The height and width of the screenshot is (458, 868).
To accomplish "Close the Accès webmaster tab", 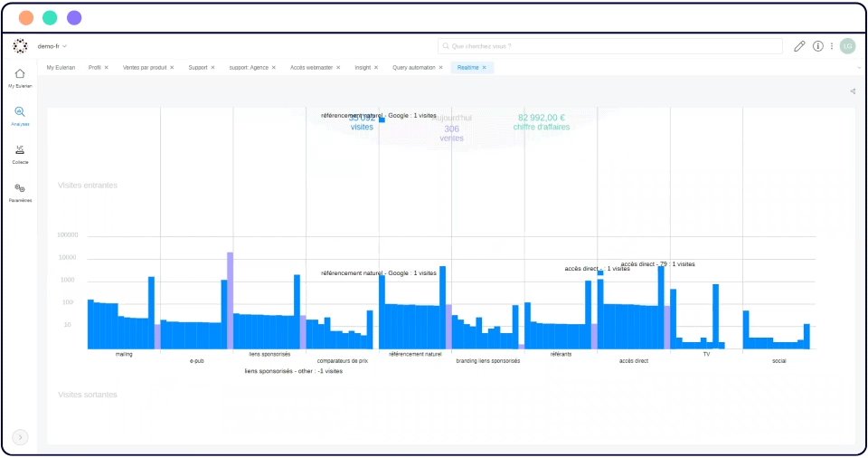I will point(338,68).
